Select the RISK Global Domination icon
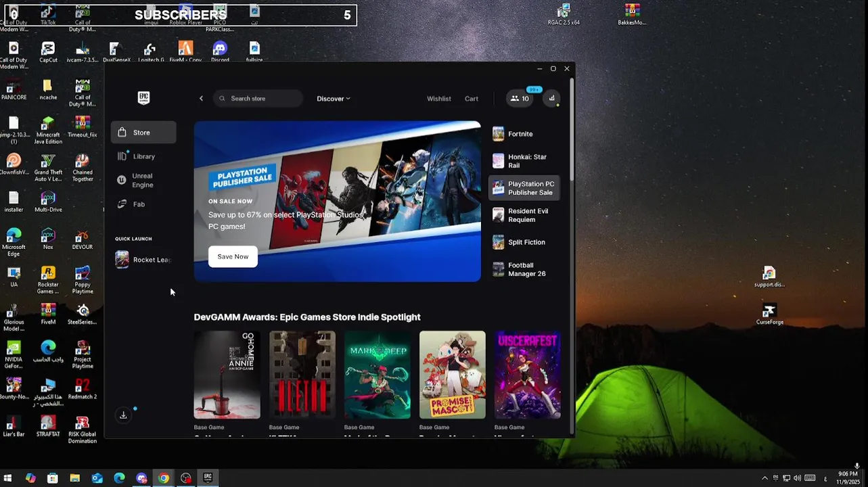 click(x=83, y=430)
